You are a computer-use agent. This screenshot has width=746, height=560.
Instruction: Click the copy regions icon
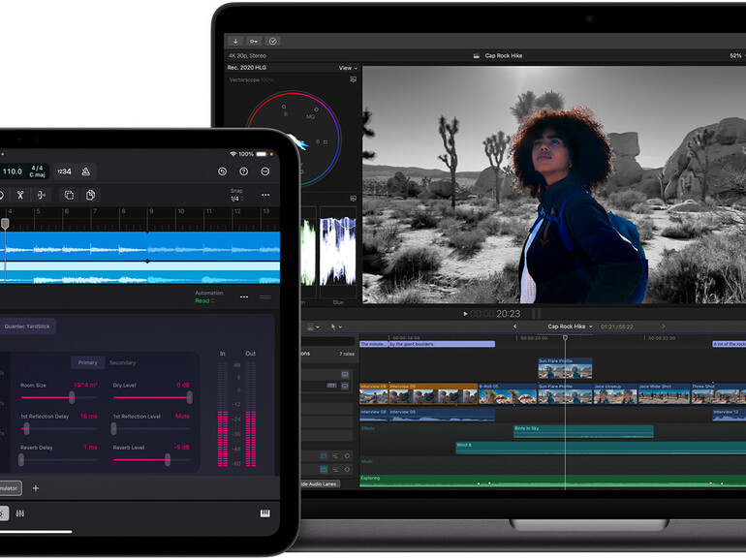point(69,195)
